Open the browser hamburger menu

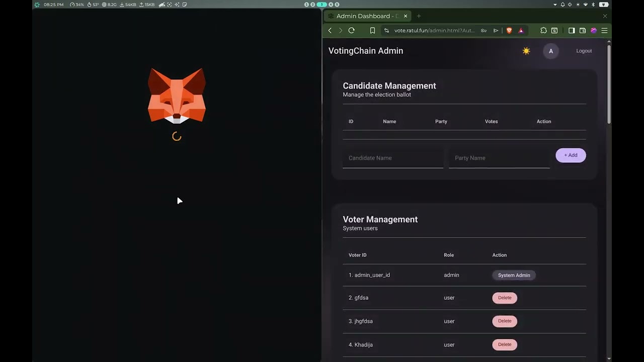605,31
